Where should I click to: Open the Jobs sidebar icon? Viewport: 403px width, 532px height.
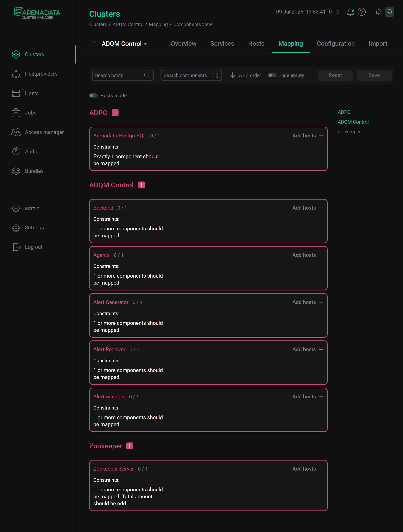16,113
